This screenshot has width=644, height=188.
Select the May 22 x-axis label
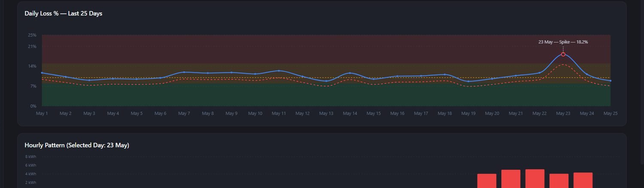point(539,113)
